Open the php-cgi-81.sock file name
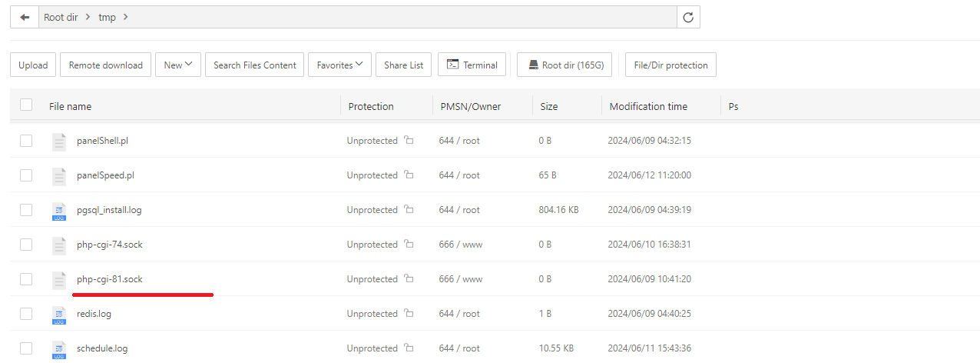980x363 pixels. click(110, 279)
